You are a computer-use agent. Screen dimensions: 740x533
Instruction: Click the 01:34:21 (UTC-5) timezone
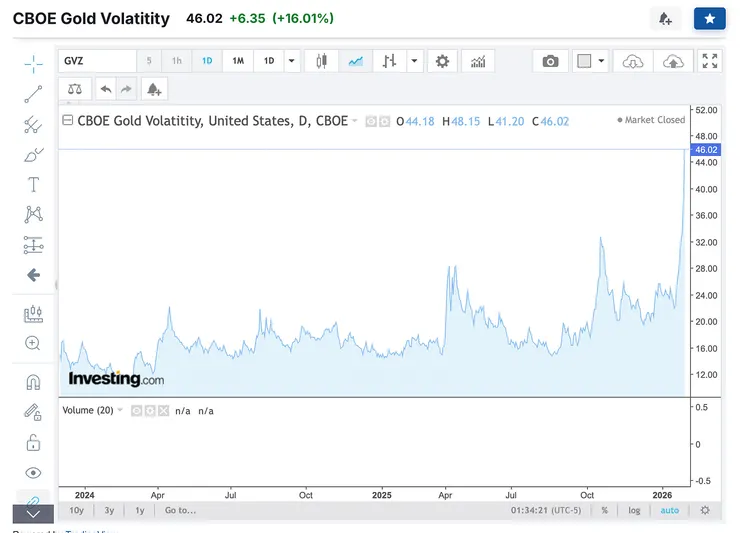[x=546, y=510]
